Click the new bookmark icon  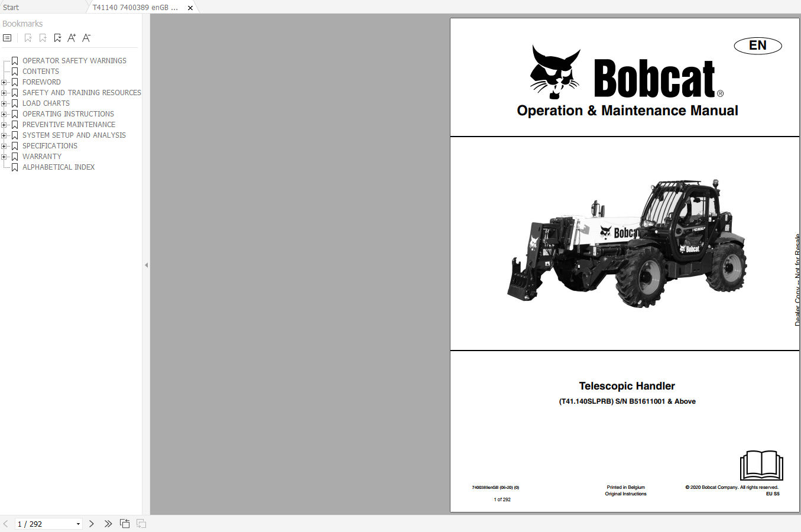tap(42, 37)
